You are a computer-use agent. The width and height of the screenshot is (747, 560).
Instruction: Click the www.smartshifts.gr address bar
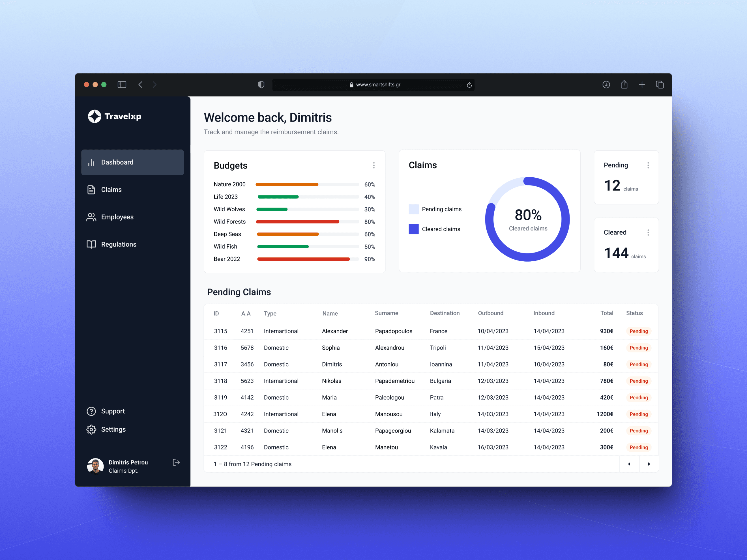coord(373,85)
